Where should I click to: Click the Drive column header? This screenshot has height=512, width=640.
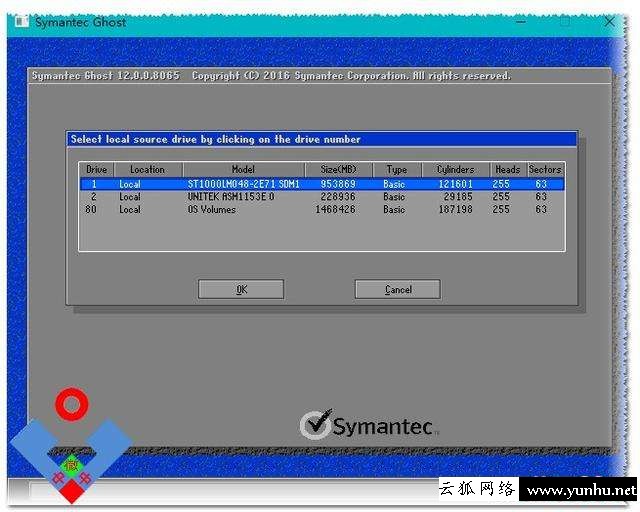coord(97,169)
